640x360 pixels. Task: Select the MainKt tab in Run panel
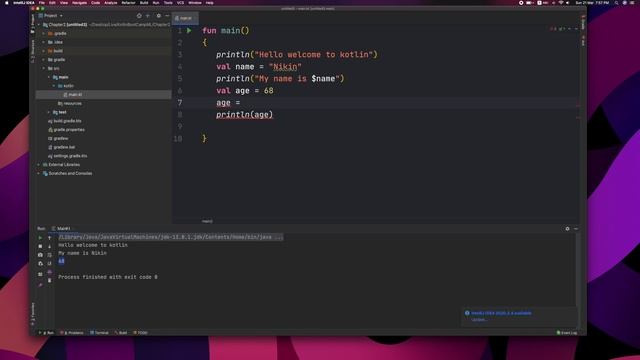(61, 229)
